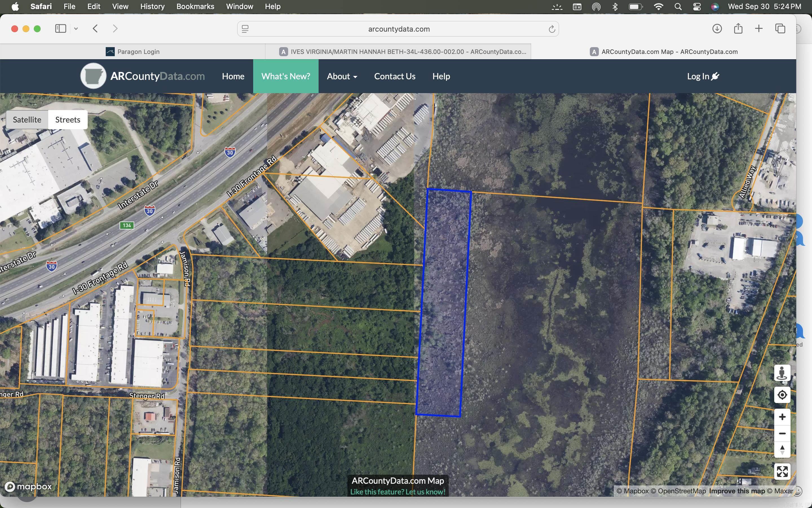Image resolution: width=812 pixels, height=508 pixels.
Task: Reset map bearing with compass icon
Action: coord(782,450)
